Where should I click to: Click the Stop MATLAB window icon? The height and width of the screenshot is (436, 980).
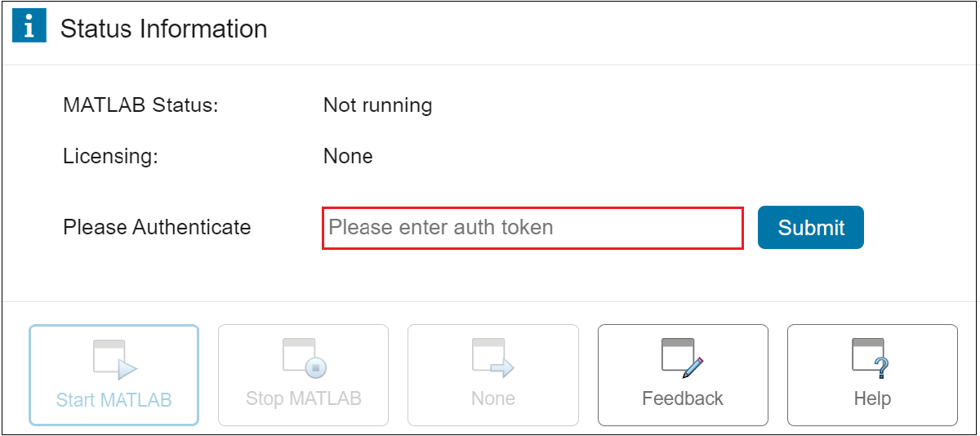[304, 358]
